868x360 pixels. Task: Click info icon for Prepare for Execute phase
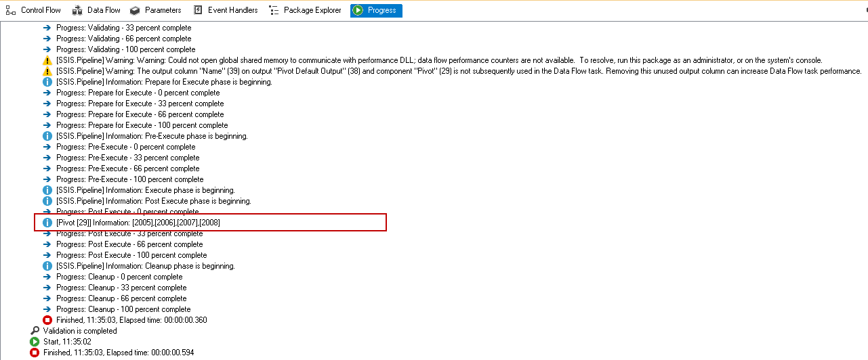tap(47, 82)
